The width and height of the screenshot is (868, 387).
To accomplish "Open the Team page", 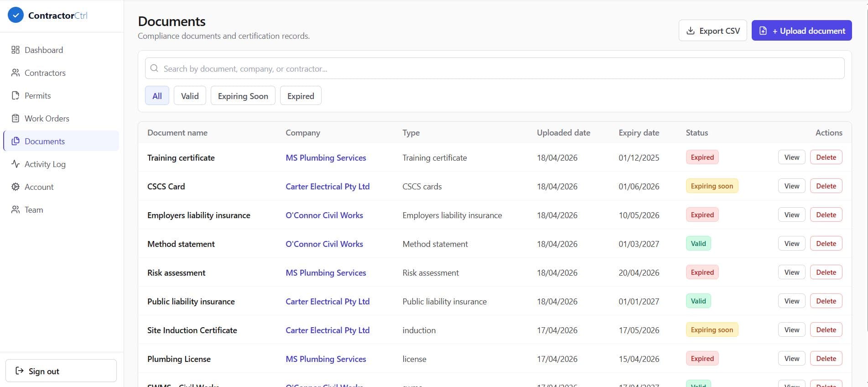I will tap(61, 209).
